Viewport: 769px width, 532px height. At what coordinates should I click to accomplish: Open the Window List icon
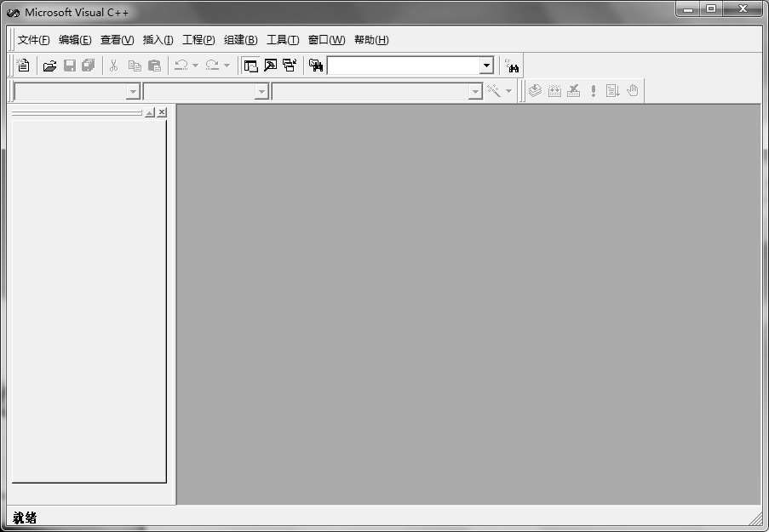pos(290,66)
